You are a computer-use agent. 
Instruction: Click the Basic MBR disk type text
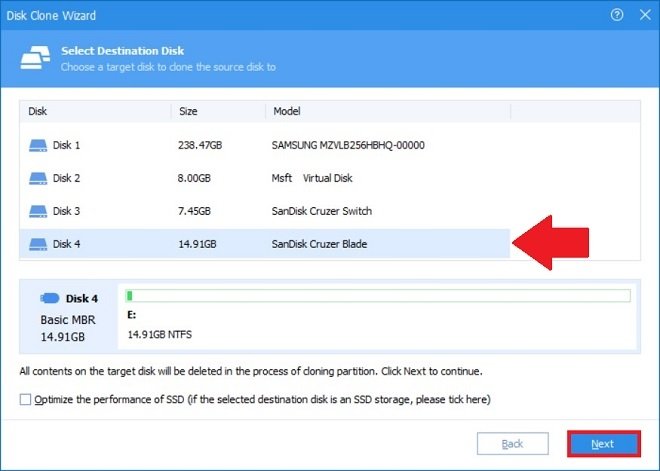tap(68, 320)
